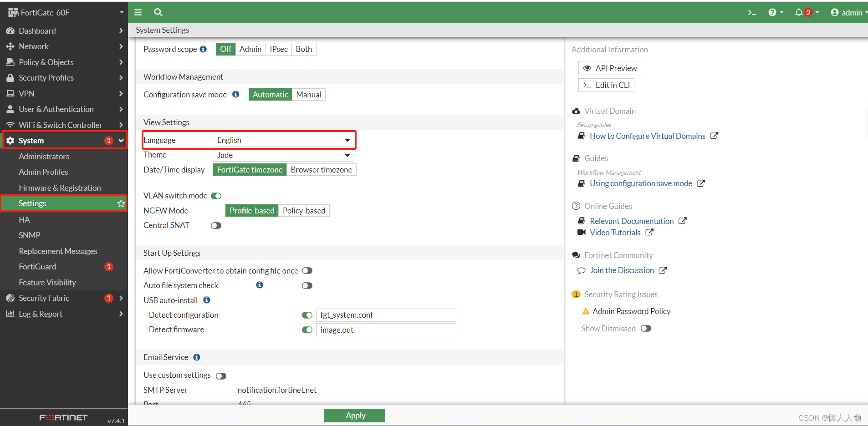
Task: Click the System menu red badge
Action: click(109, 141)
